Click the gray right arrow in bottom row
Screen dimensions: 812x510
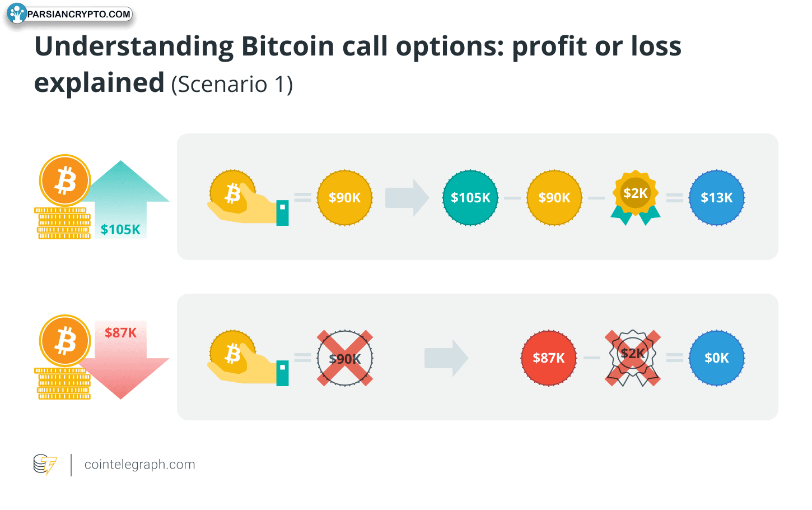[x=446, y=358]
